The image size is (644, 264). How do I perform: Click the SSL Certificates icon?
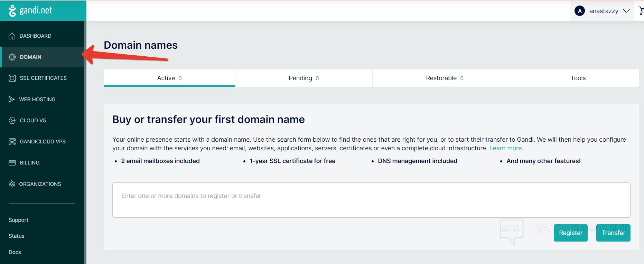pos(12,78)
